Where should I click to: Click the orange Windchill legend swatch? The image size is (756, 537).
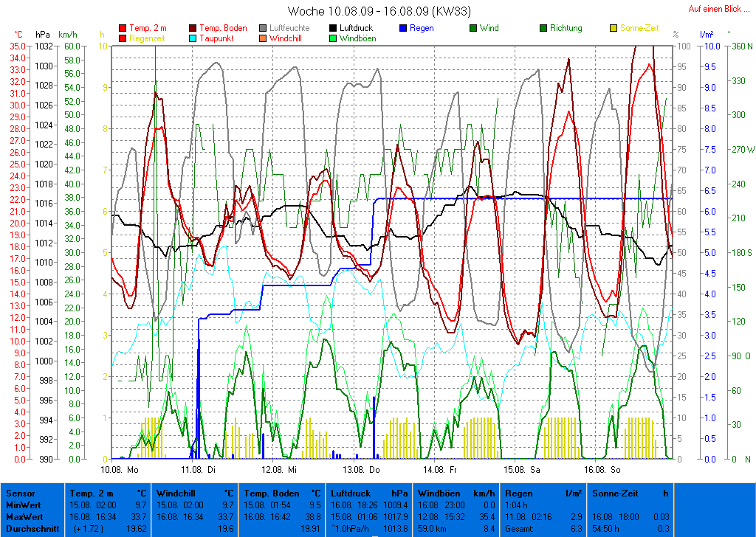click(x=263, y=38)
